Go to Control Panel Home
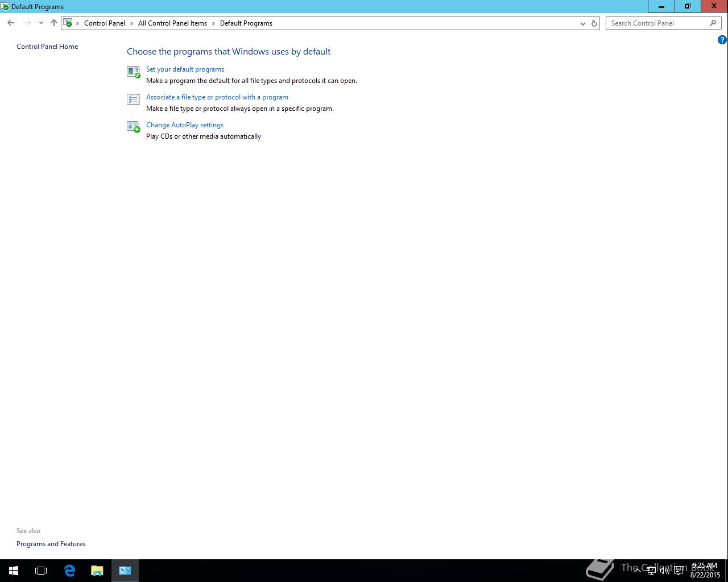This screenshot has height=582, width=728. [47, 47]
